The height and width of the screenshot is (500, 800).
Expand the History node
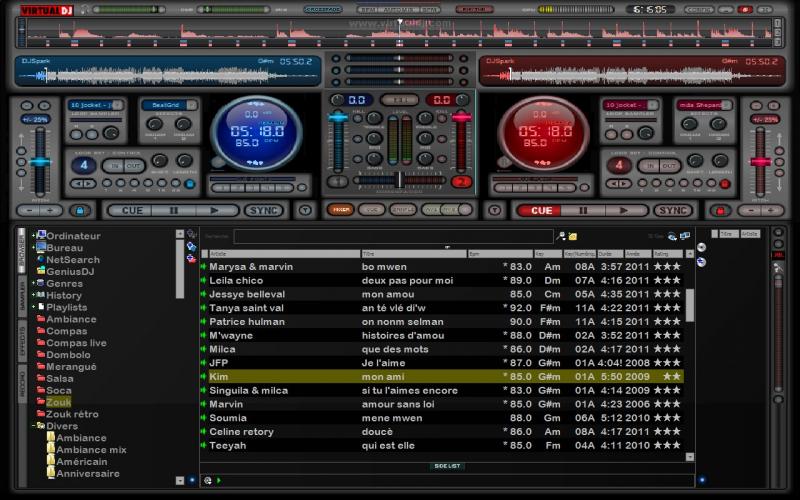[34, 295]
